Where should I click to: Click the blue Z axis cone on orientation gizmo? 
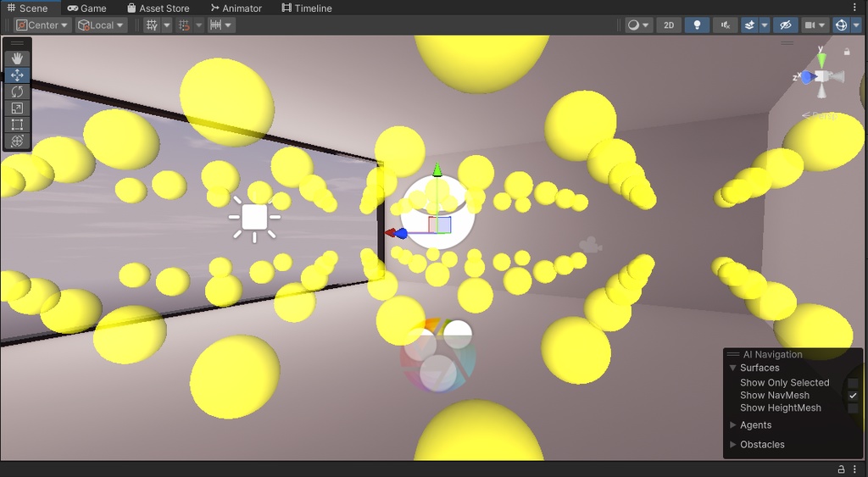[808, 77]
